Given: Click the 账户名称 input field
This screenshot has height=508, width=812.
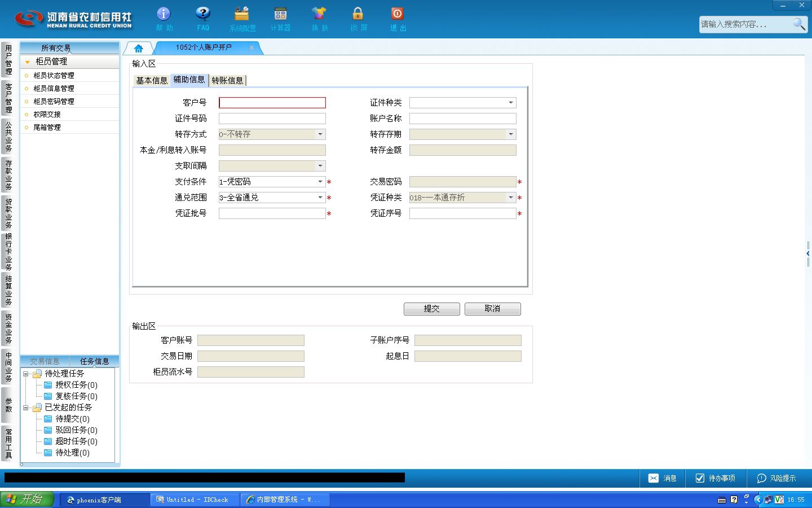Looking at the screenshot, I should tap(463, 119).
